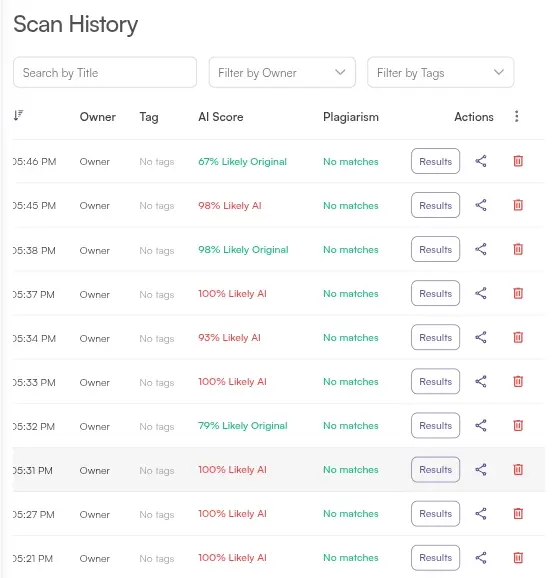Delete the 05:32 PM scan entry

click(x=518, y=425)
